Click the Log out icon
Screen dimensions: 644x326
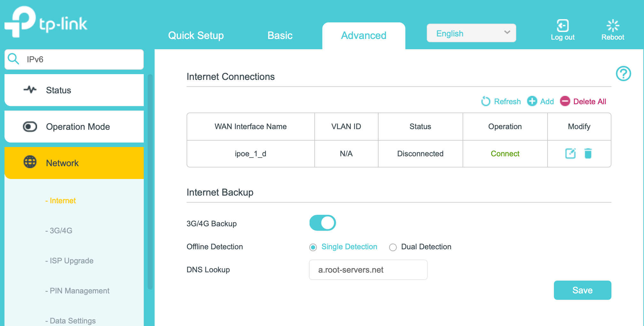563,26
